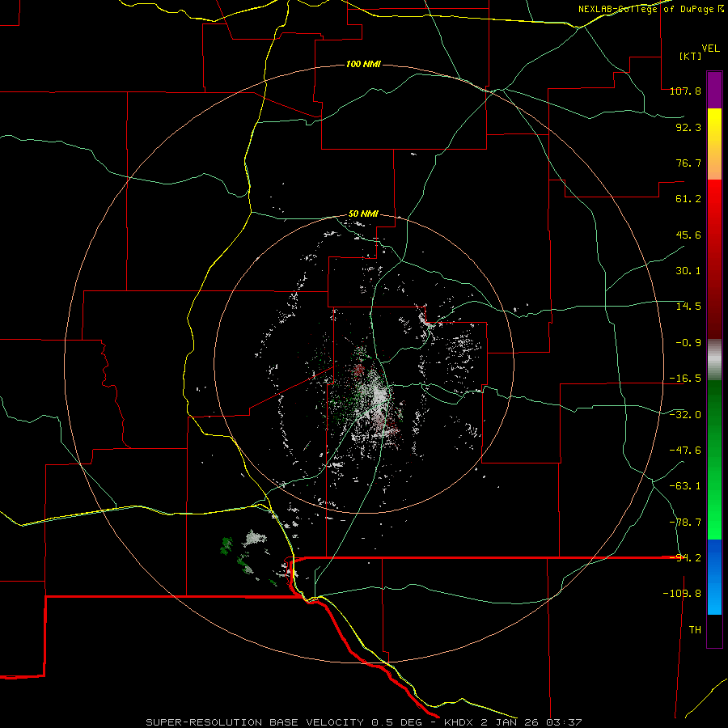Click the -0.9 legend value
This screenshot has width=728, height=728.
(x=688, y=343)
